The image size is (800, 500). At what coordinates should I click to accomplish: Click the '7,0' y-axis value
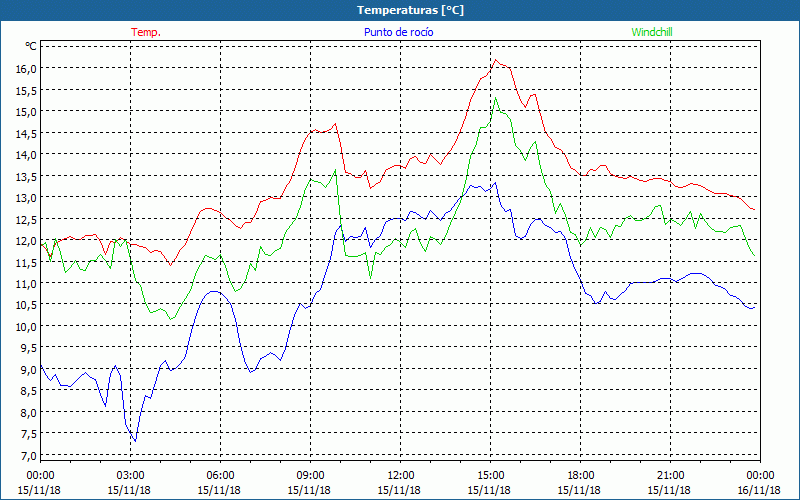pos(29,455)
